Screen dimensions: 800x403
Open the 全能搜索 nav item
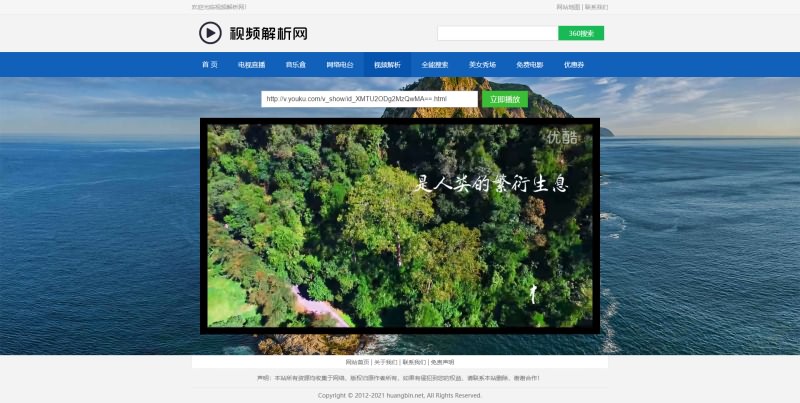[435, 65]
